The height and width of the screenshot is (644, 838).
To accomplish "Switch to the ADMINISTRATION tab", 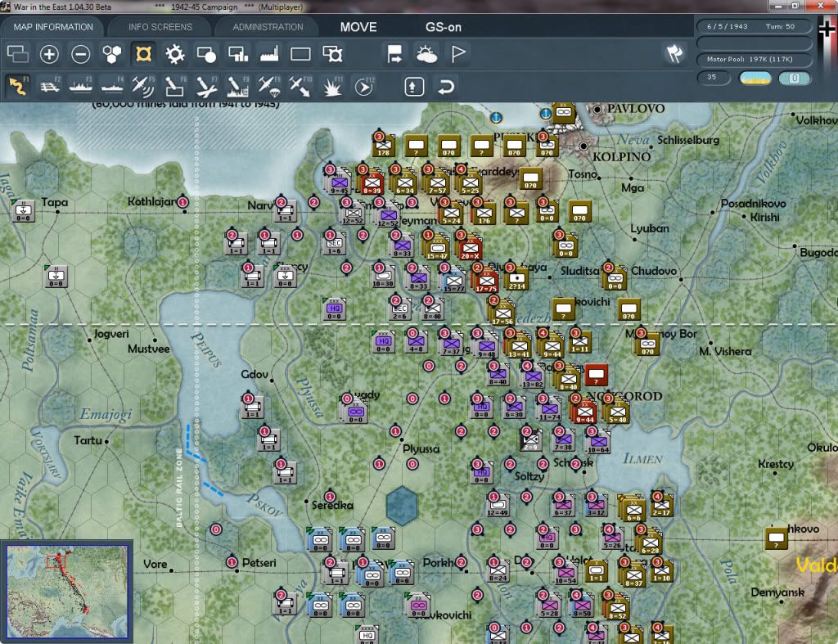I will click(x=268, y=27).
